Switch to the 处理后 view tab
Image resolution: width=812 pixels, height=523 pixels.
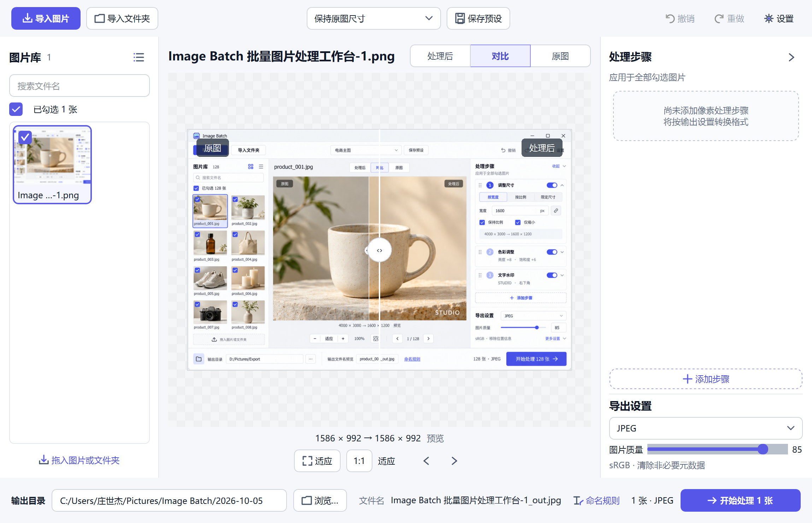[440, 56]
